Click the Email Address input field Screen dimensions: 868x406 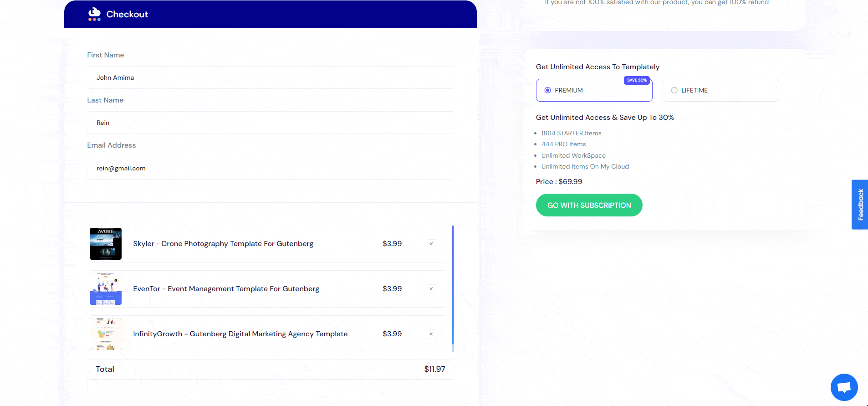[x=271, y=168]
